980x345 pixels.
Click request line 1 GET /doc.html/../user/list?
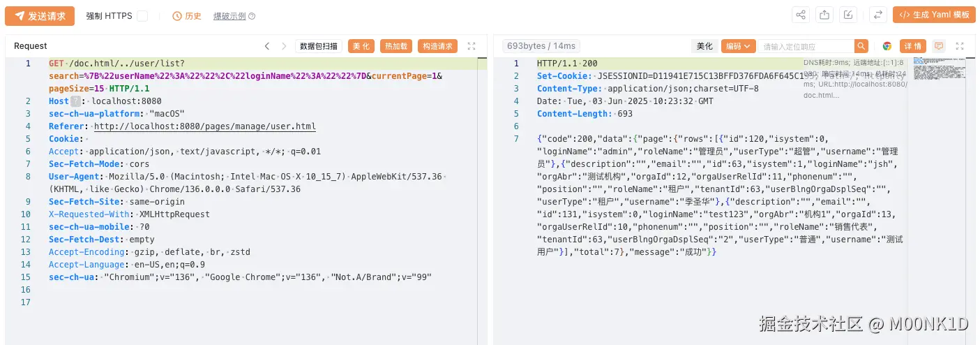[117, 64]
